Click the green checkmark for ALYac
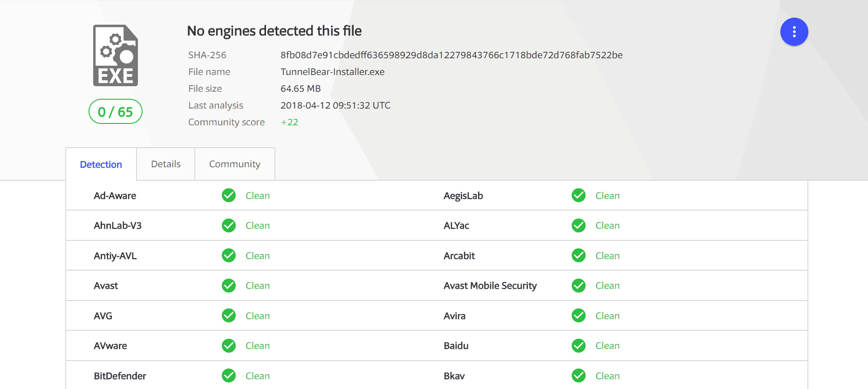Viewport: 868px width, 389px height. click(x=579, y=225)
